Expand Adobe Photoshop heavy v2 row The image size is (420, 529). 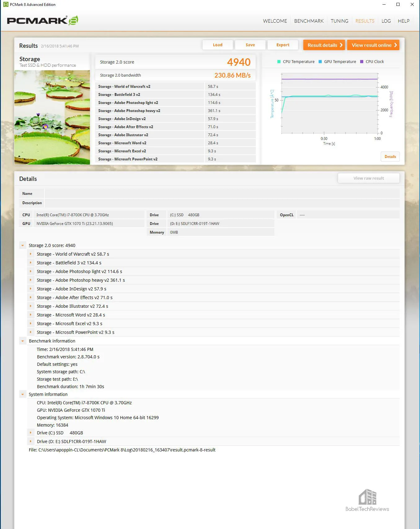click(x=31, y=280)
